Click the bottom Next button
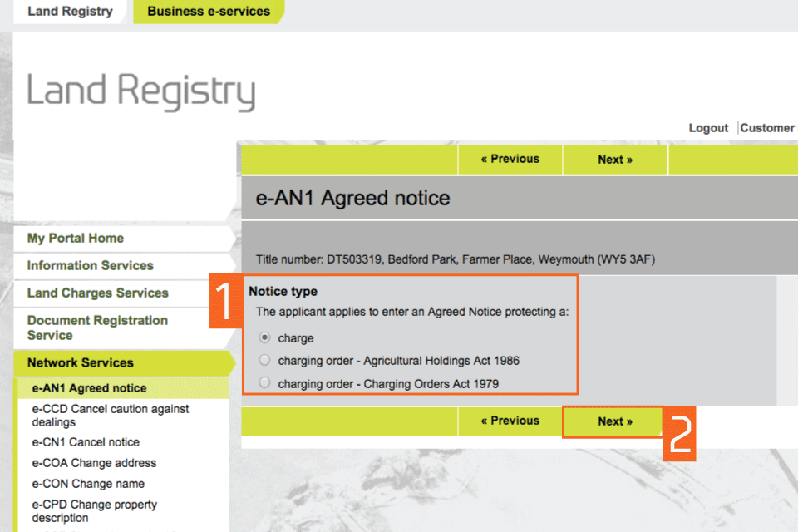The height and width of the screenshot is (532, 798). click(x=614, y=421)
